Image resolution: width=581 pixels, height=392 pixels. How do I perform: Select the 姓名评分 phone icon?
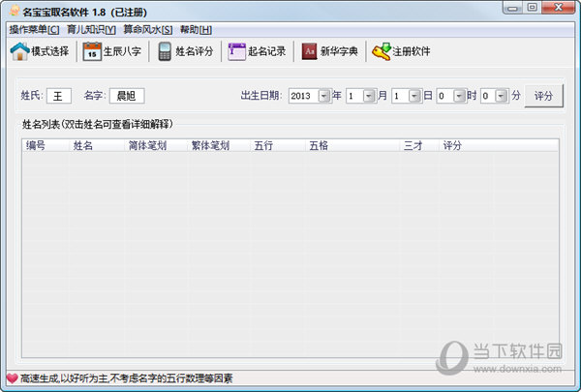[165, 51]
